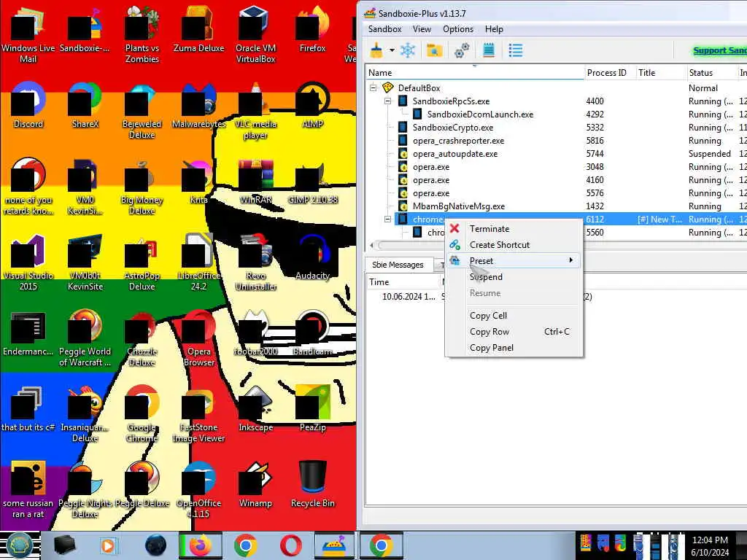Select the opera_crashreporter.exe process row
Viewport: 747px width, 560px height.
tap(556, 141)
